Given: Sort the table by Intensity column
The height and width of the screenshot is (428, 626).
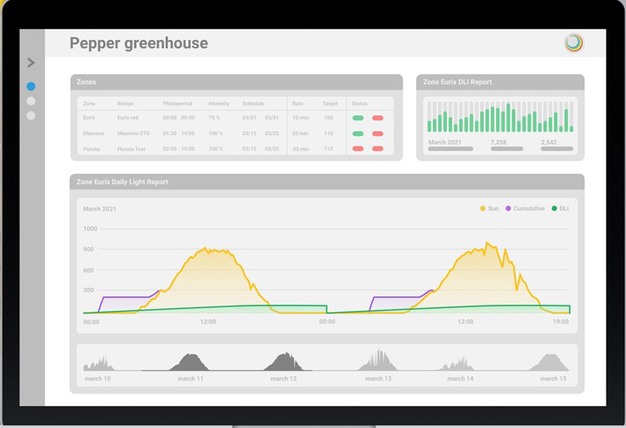Looking at the screenshot, I should tap(218, 103).
